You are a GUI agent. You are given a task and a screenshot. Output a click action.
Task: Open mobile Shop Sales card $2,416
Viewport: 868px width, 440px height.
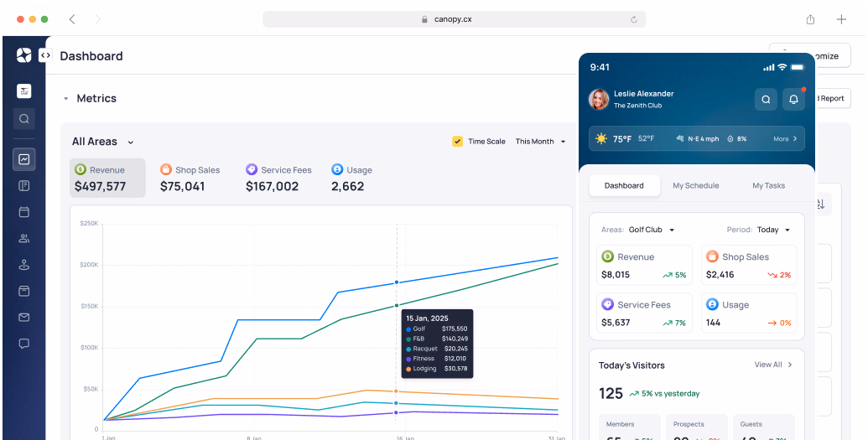(749, 265)
